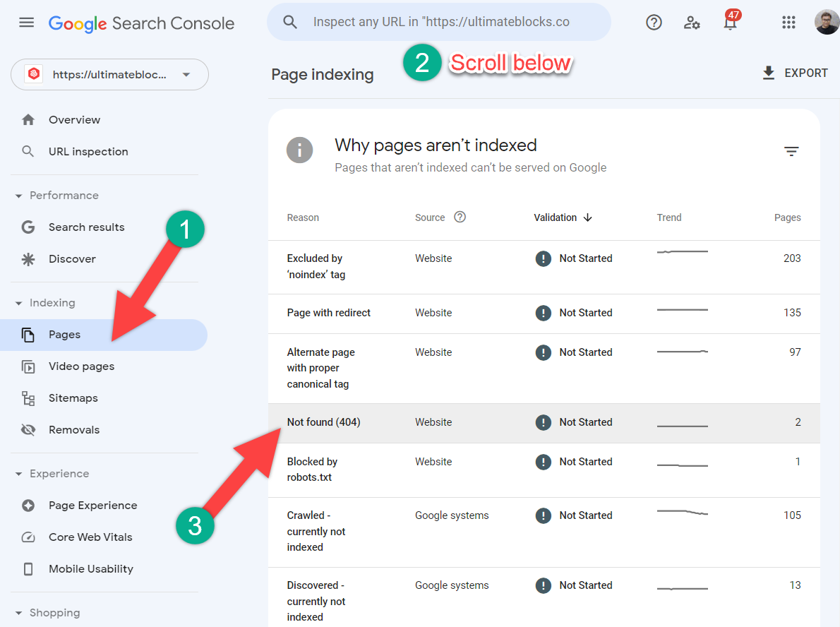Open the account profile avatar

[x=827, y=23]
